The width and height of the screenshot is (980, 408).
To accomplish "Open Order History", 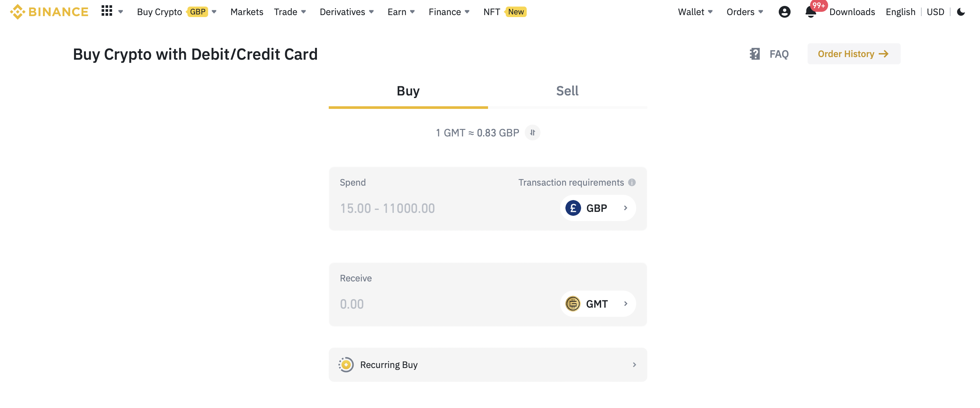I will (853, 54).
